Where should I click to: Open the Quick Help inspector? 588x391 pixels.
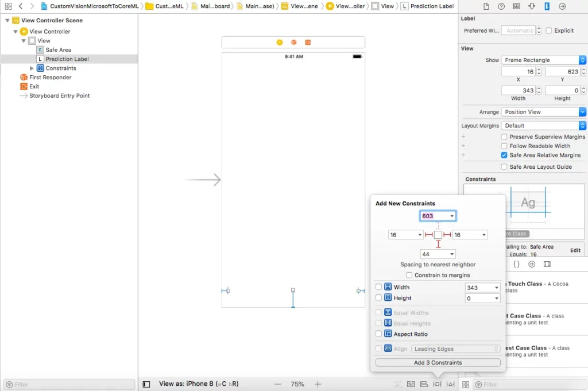[501, 6]
